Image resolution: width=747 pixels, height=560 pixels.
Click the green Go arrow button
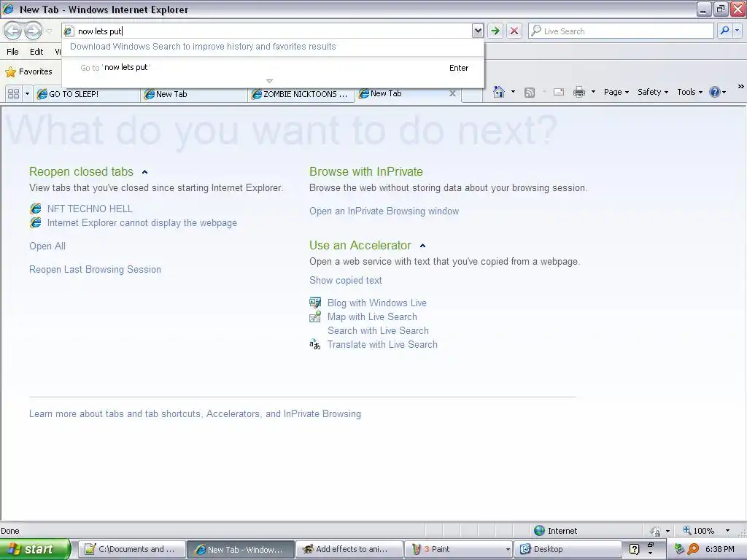(x=495, y=31)
